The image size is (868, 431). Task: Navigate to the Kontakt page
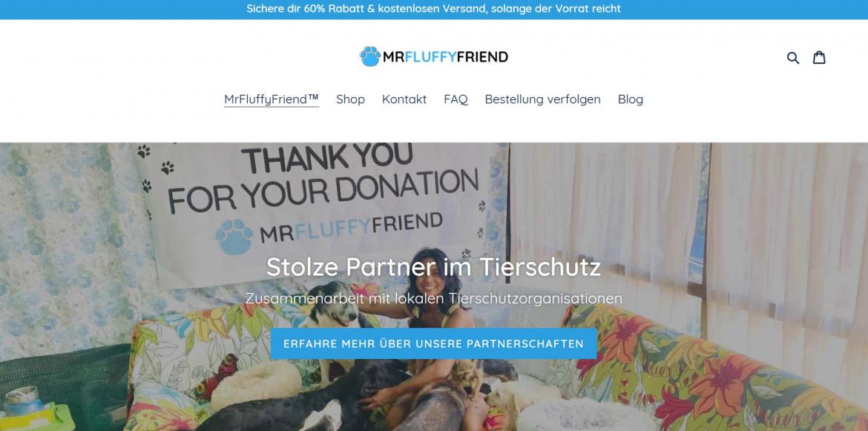404,99
